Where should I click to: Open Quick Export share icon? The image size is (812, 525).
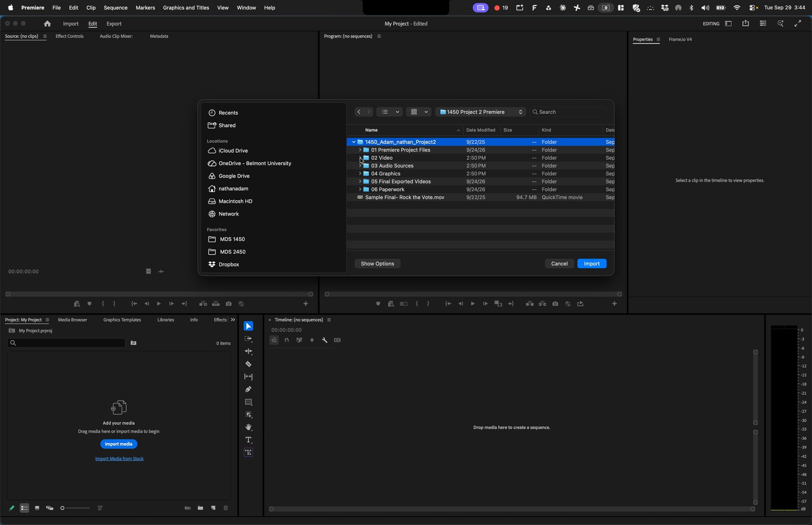[x=745, y=24]
